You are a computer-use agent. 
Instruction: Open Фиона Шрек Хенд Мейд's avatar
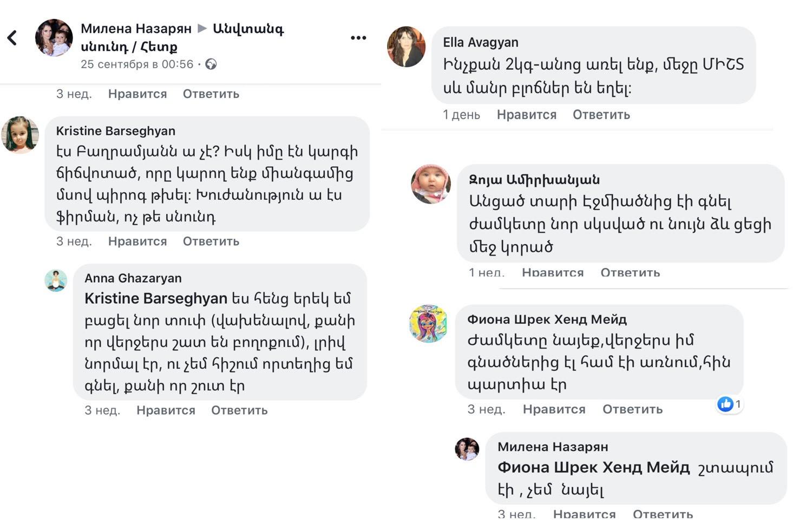[428, 323]
